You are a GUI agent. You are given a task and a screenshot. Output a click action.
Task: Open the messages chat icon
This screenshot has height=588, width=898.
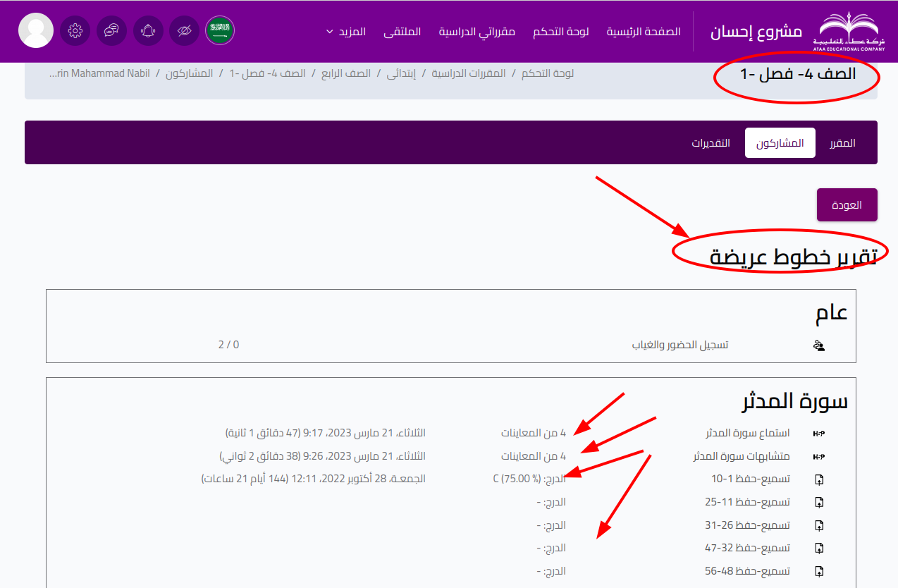pyautogui.click(x=111, y=30)
